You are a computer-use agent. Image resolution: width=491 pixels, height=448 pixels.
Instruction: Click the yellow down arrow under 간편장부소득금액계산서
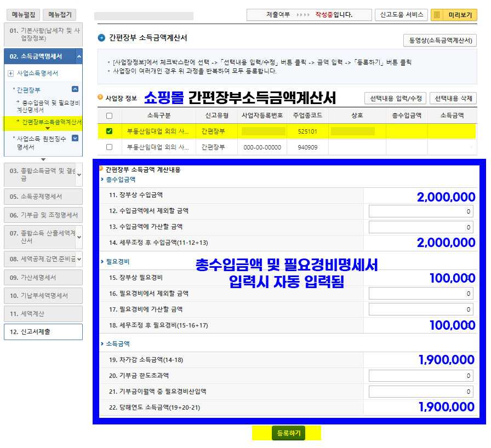(47, 128)
